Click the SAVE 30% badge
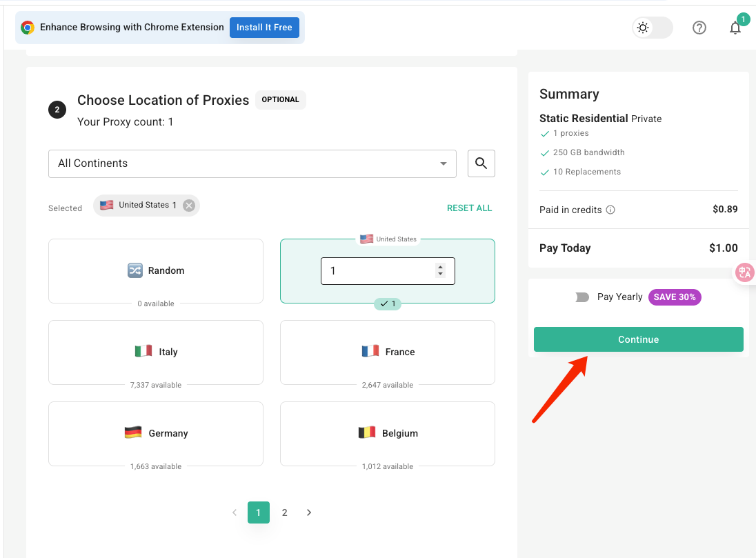This screenshot has width=756, height=558. pyautogui.click(x=675, y=297)
